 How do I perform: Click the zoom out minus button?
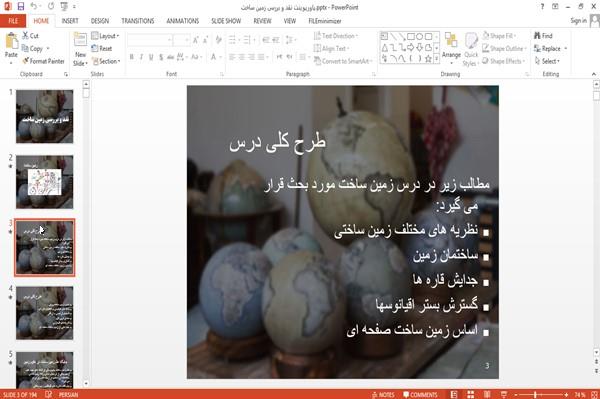(x=515, y=394)
